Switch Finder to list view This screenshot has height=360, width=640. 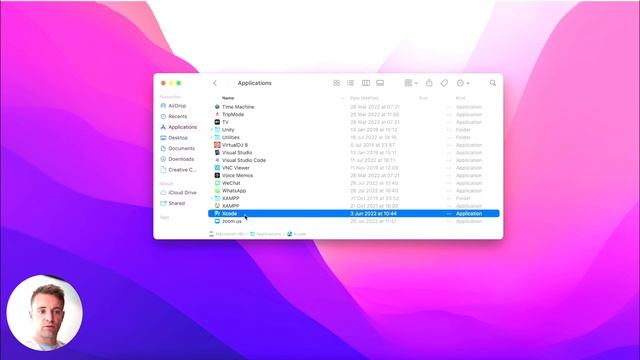pyautogui.click(x=351, y=83)
